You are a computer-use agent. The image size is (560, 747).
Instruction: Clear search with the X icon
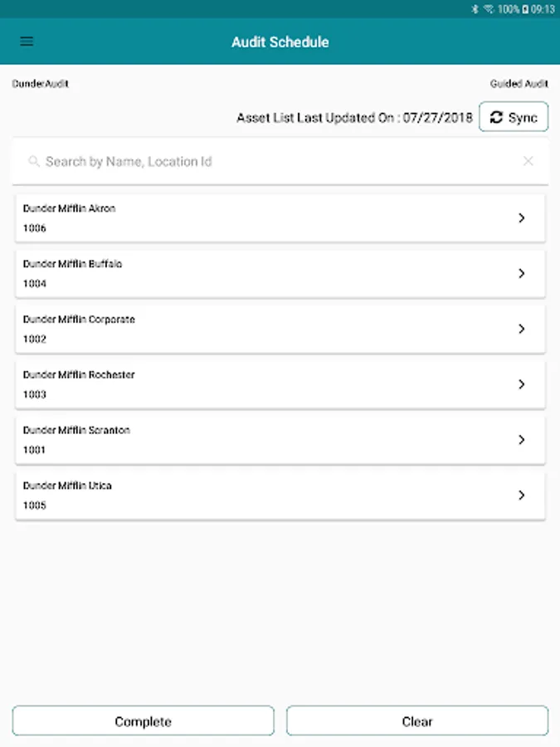(x=528, y=161)
